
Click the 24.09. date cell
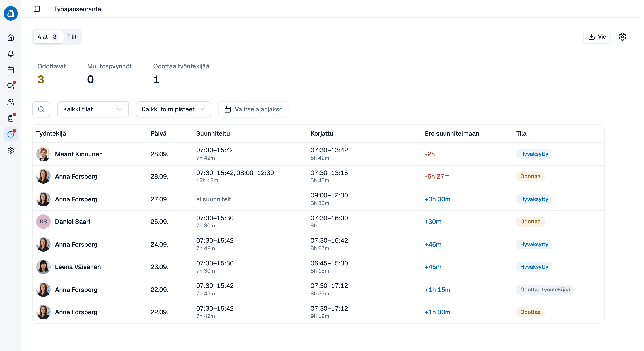pos(159,245)
